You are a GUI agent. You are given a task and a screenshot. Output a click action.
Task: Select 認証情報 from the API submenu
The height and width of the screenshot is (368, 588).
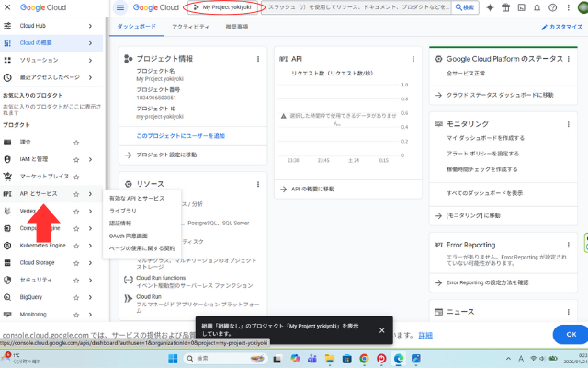120,223
